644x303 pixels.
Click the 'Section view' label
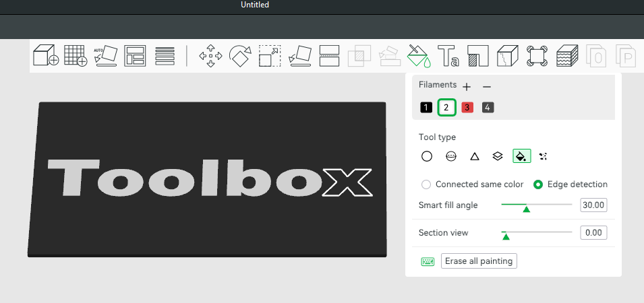443,233
